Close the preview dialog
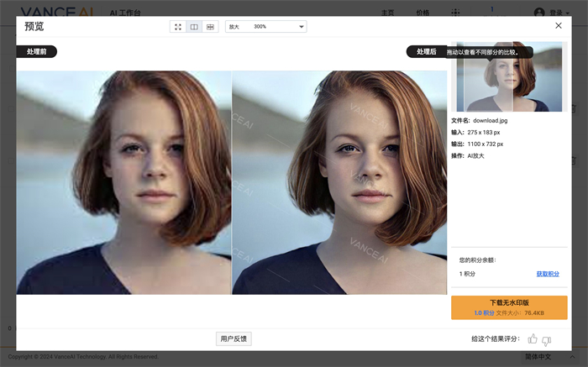This screenshot has width=588, height=367. [x=559, y=26]
